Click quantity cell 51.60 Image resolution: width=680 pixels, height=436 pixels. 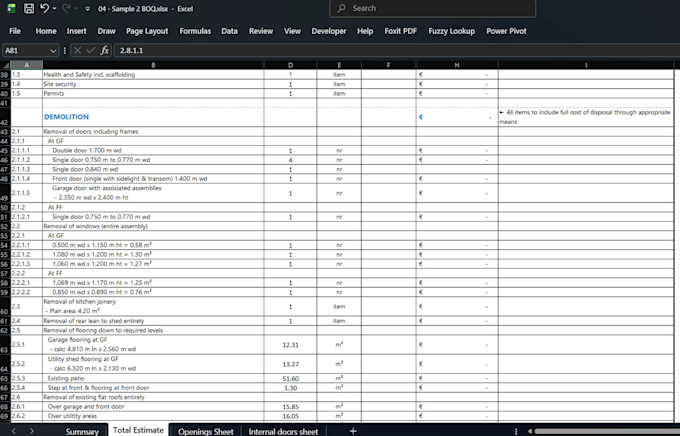291,378
